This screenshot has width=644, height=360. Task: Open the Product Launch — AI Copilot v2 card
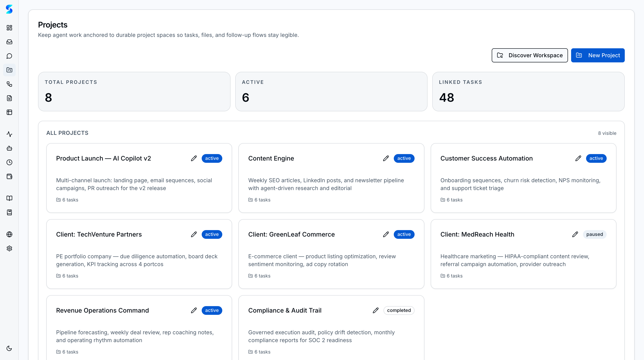pos(103,159)
